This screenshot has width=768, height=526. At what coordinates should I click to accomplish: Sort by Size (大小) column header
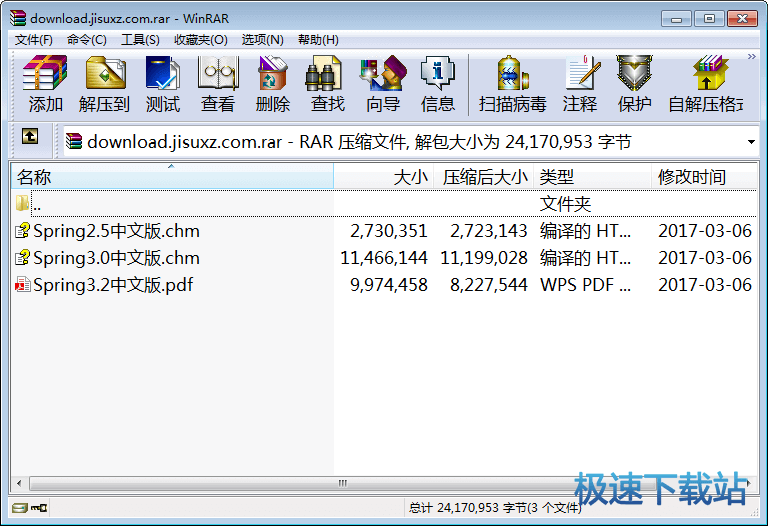click(x=384, y=177)
